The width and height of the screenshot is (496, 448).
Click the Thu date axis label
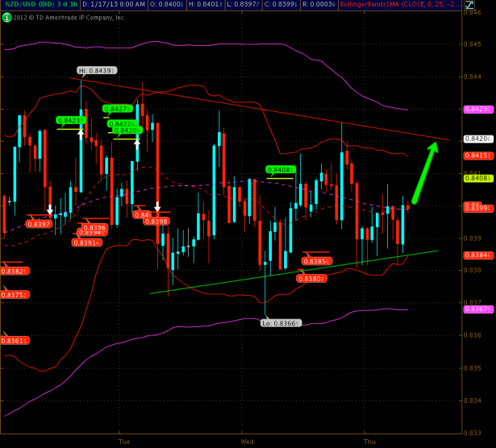pos(369,442)
